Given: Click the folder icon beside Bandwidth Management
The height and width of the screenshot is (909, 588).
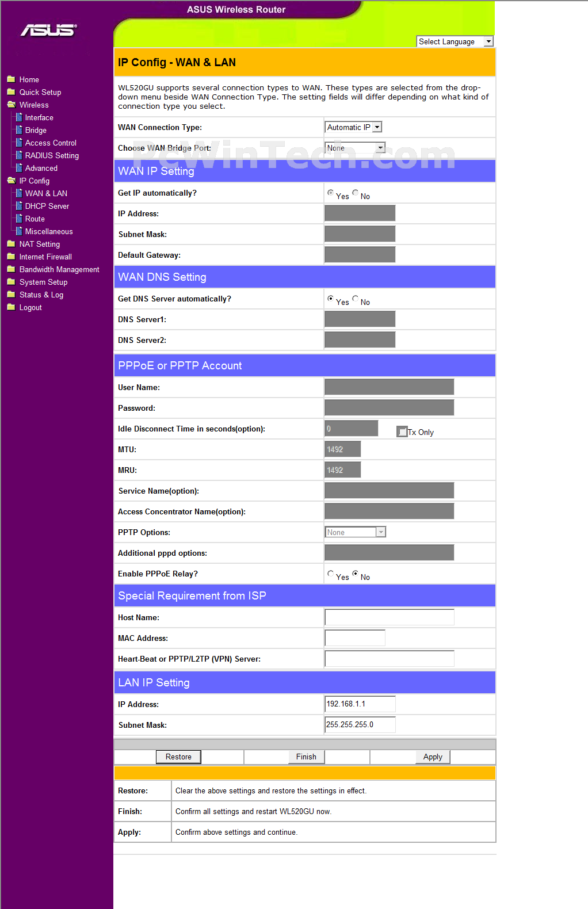Looking at the screenshot, I should tap(11, 269).
